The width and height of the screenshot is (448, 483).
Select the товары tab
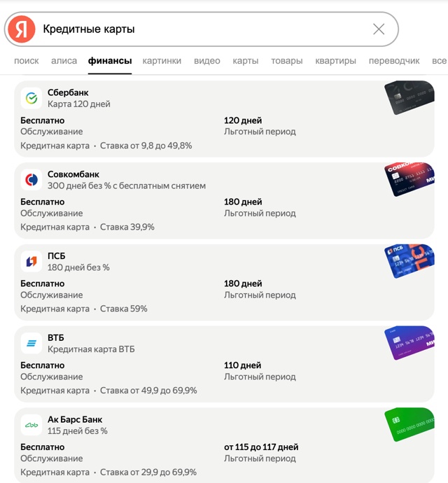coord(287,61)
